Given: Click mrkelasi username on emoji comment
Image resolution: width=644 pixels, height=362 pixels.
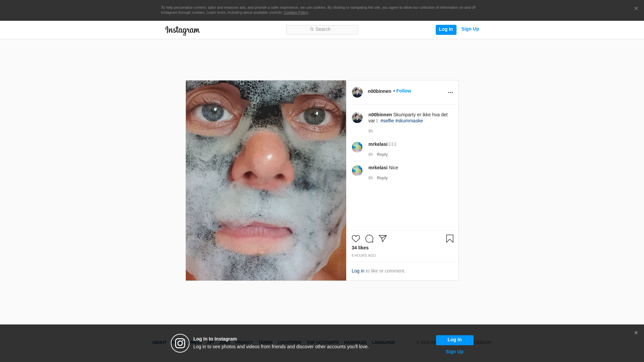Looking at the screenshot, I should point(378,144).
